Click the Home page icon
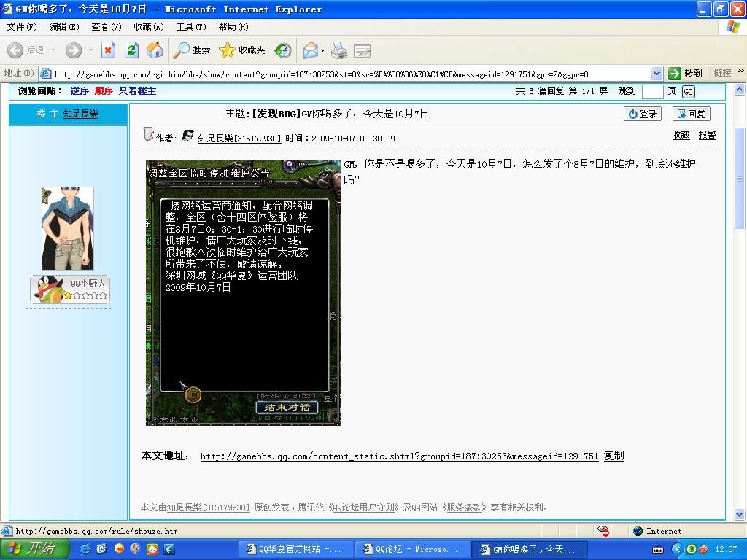This screenshot has height=560, width=747. [155, 50]
